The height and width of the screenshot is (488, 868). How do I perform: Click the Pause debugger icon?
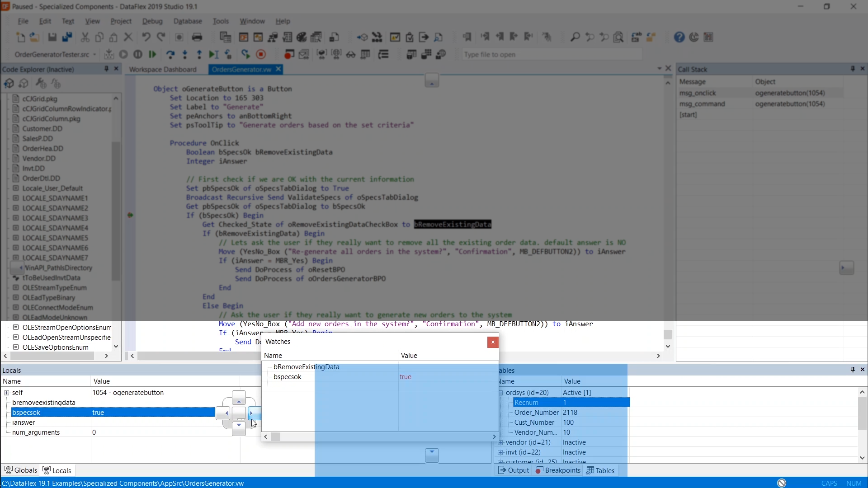pyautogui.click(x=138, y=55)
